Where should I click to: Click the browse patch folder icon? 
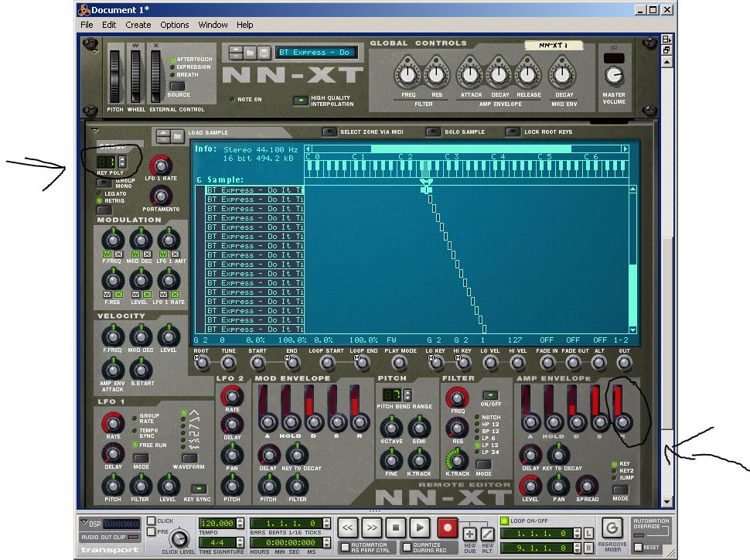250,52
